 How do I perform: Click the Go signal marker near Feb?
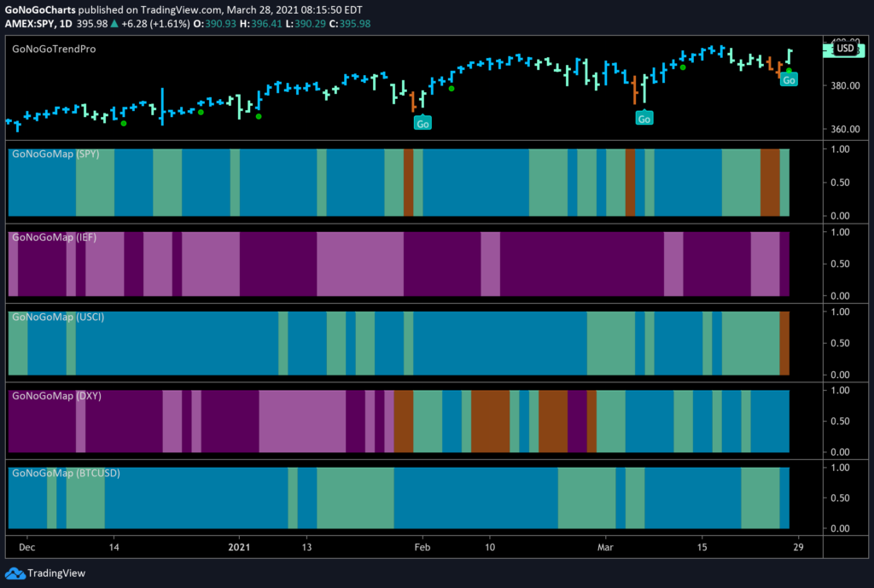click(422, 123)
